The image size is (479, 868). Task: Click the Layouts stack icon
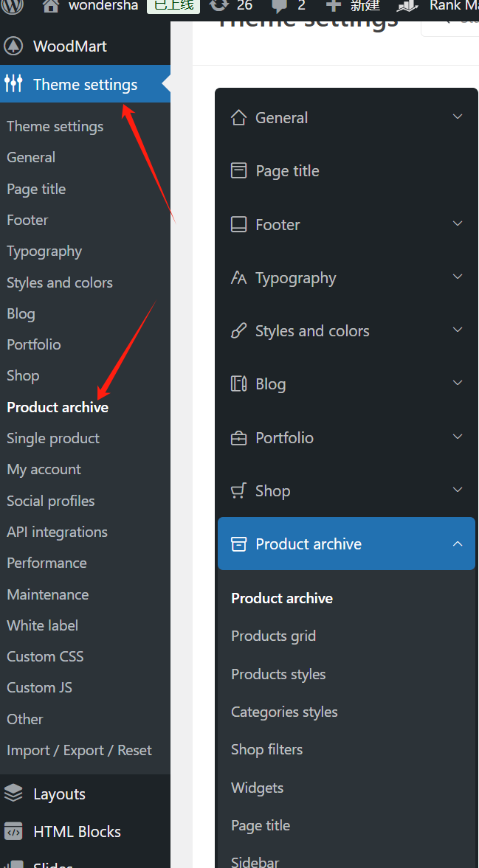click(x=13, y=794)
